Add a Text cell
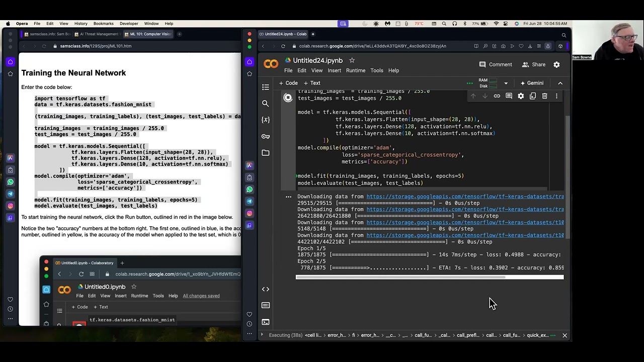 (312, 83)
